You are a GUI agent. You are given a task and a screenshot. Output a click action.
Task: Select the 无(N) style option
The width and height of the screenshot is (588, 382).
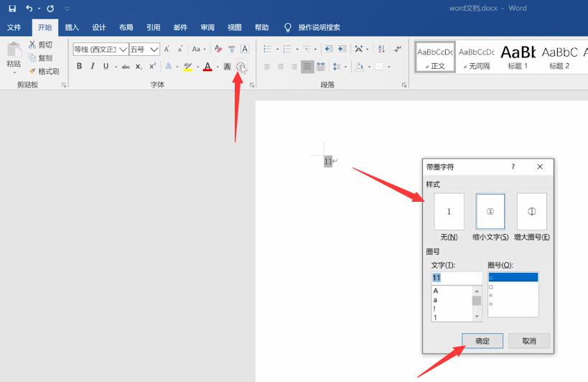pyautogui.click(x=449, y=211)
